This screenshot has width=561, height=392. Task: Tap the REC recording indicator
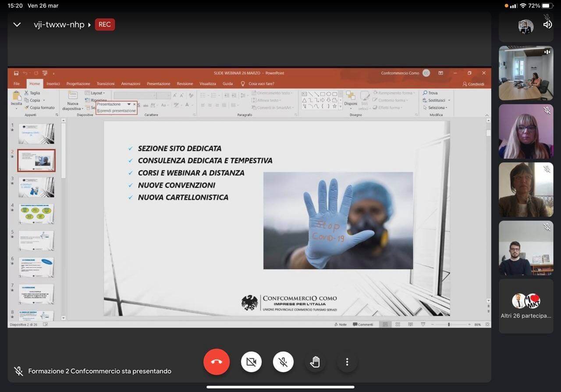point(105,25)
